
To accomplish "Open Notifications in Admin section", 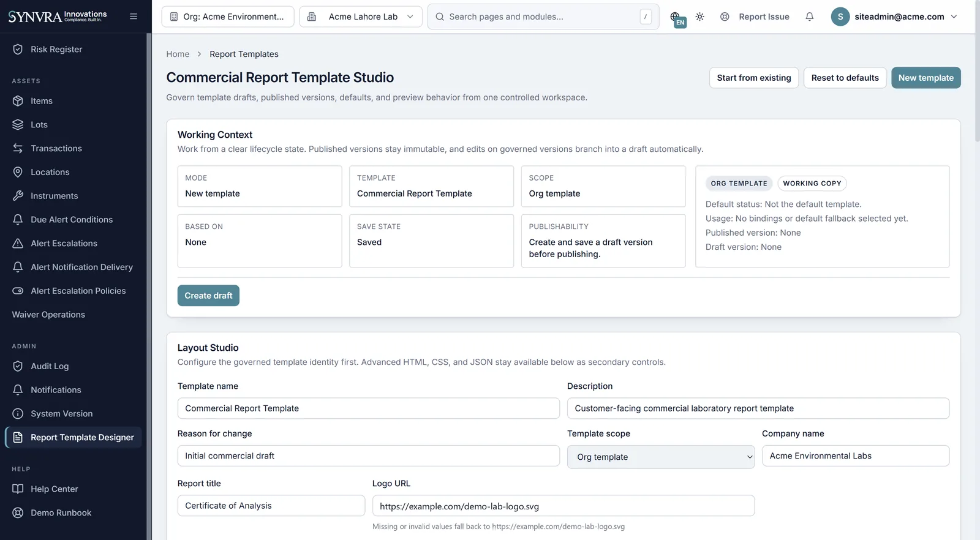I will click(x=56, y=390).
